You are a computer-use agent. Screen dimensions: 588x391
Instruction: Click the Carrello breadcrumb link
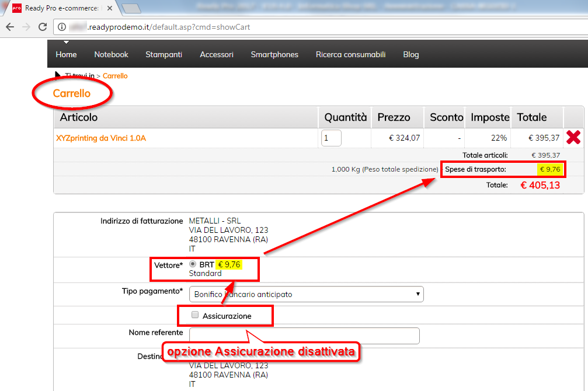point(115,76)
